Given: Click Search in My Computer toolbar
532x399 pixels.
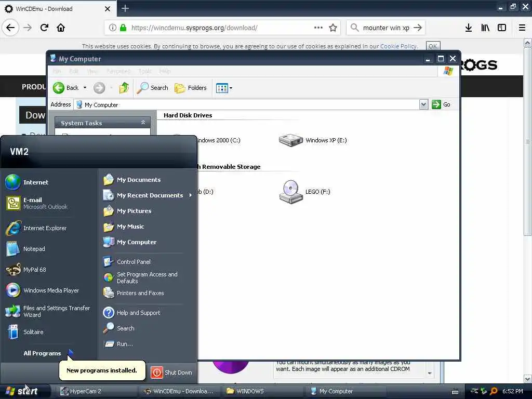Looking at the screenshot, I should [152, 88].
